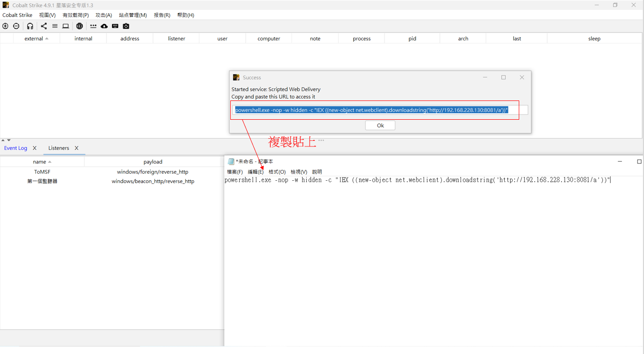This screenshot has height=354, width=644.
Task: Switch to Pivot Graph view icon
Action: pyautogui.click(x=44, y=26)
